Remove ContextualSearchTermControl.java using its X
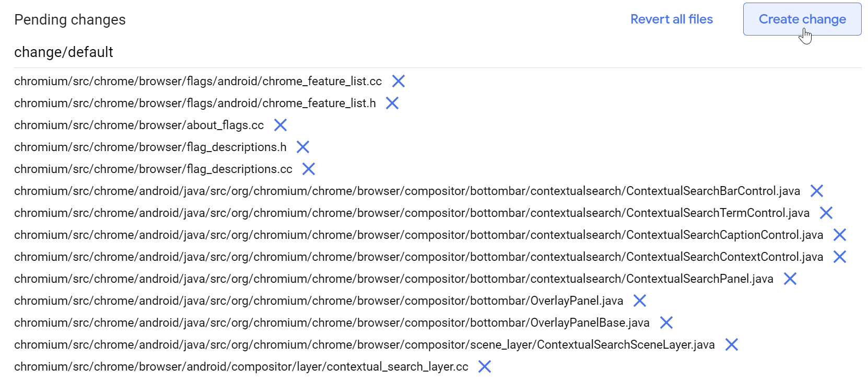Viewport: 868px width, 391px height. [826, 213]
